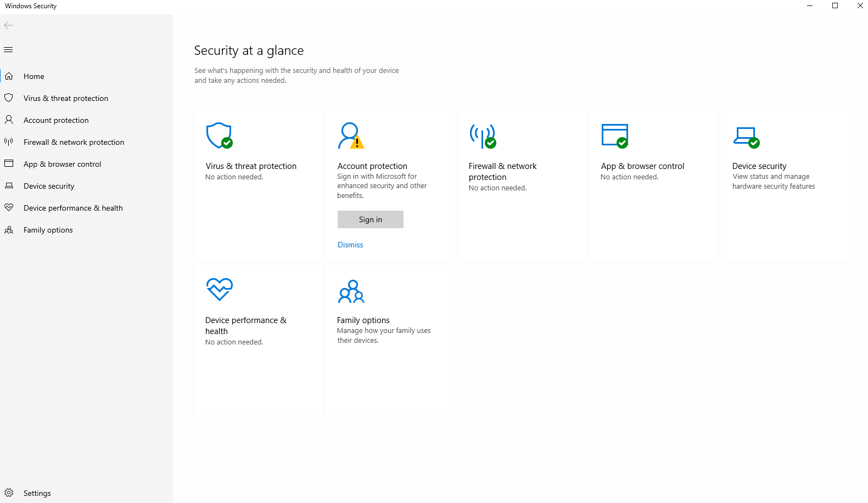Viewport: 868px width, 503px height.
Task: Click the 'Security at a glance' heading
Action: click(249, 50)
